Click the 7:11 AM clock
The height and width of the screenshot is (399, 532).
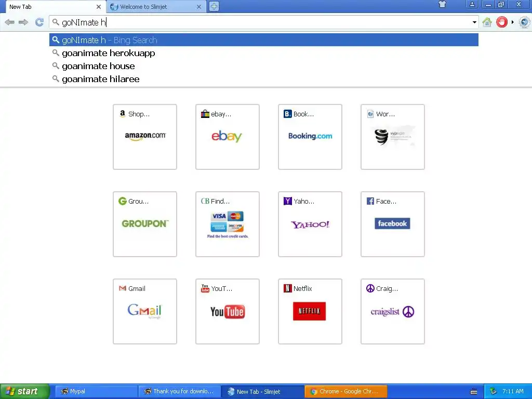click(x=513, y=392)
